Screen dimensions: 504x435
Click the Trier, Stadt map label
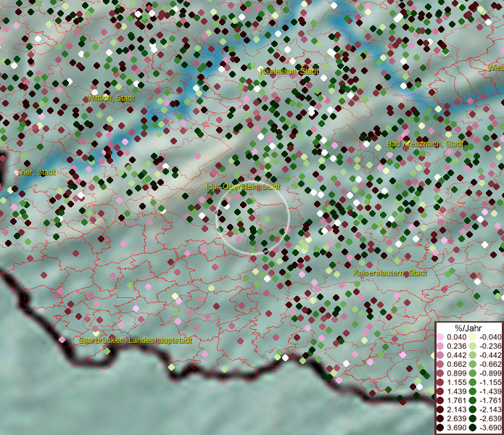(x=36, y=172)
